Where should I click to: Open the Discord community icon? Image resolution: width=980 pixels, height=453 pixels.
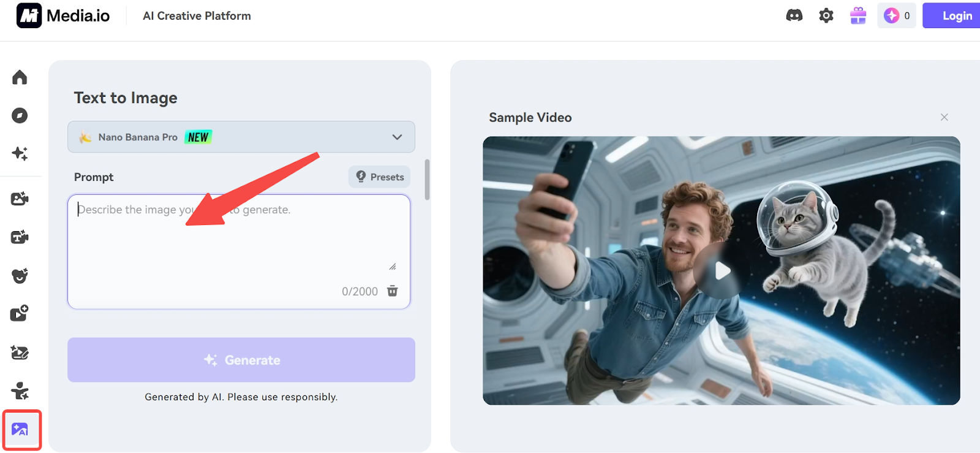794,16
